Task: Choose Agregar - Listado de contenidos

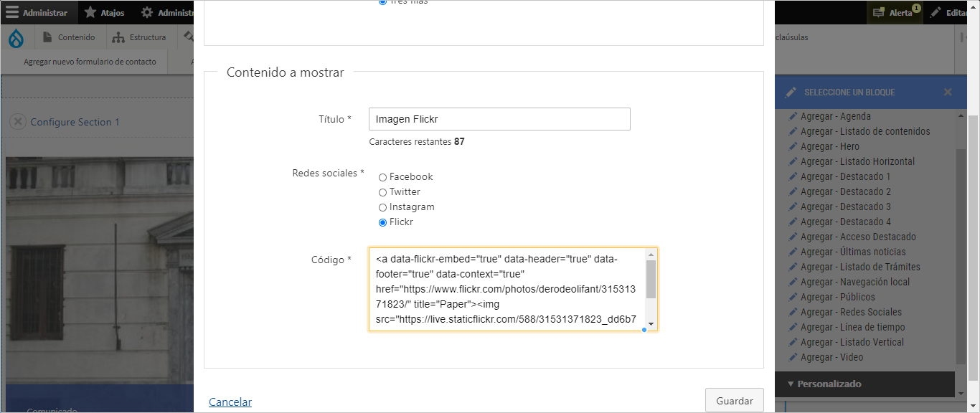Action: [x=865, y=131]
